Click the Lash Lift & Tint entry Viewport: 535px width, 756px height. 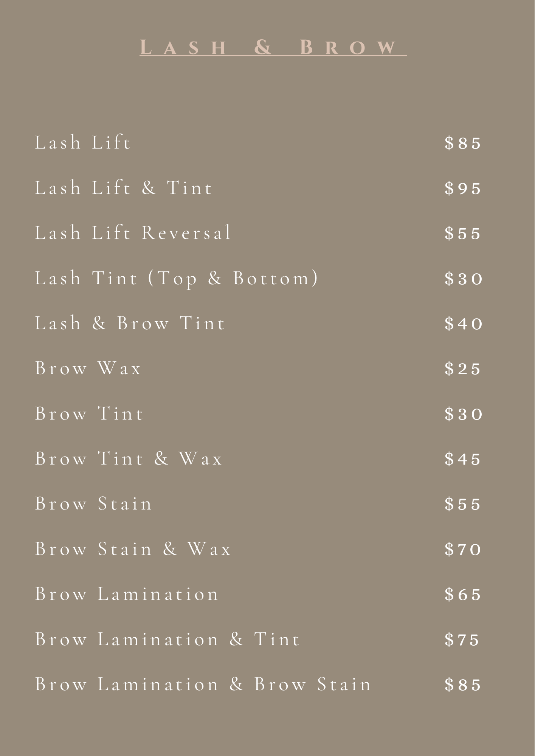point(124,188)
